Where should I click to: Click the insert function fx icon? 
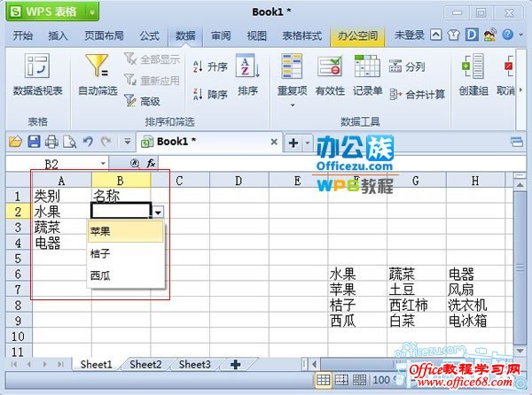coord(151,164)
